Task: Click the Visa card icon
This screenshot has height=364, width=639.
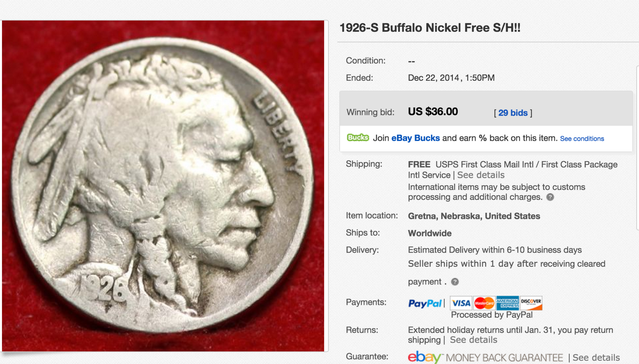Action: pos(461,303)
